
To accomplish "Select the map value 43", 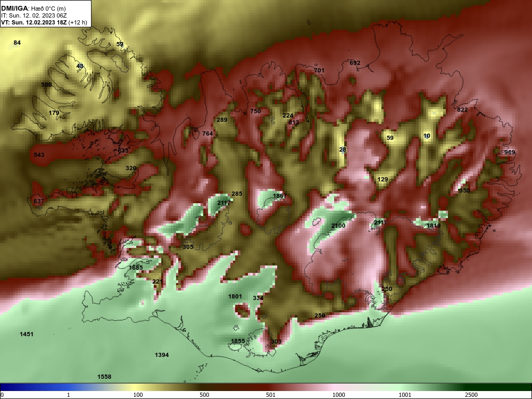I will click(80, 66).
